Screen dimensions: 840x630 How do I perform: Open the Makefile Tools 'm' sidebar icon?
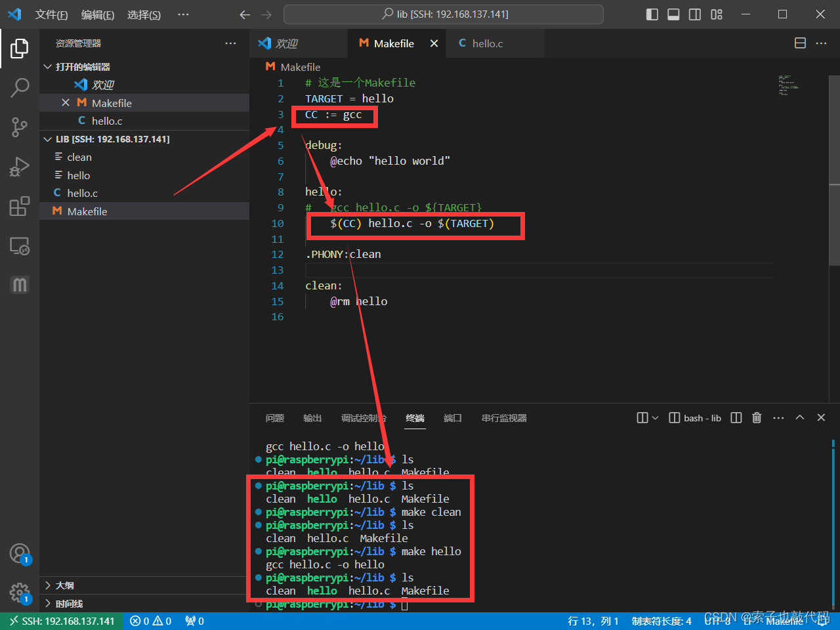click(x=20, y=284)
